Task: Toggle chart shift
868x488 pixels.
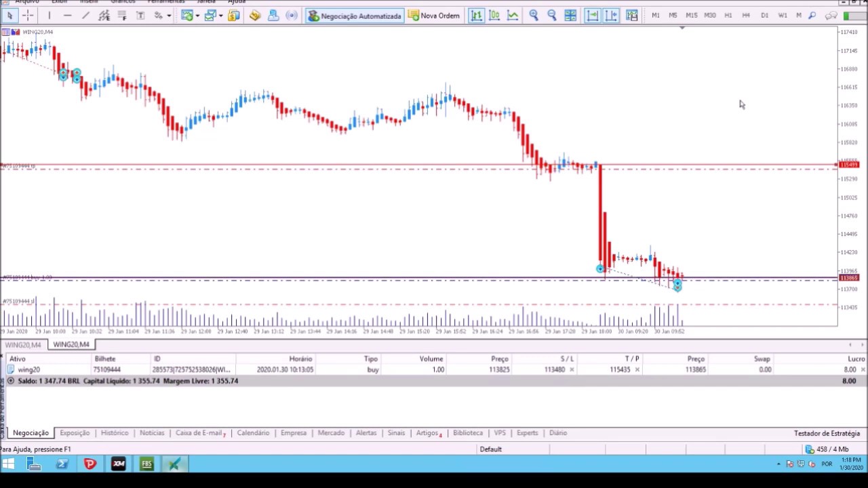Action: click(x=611, y=15)
